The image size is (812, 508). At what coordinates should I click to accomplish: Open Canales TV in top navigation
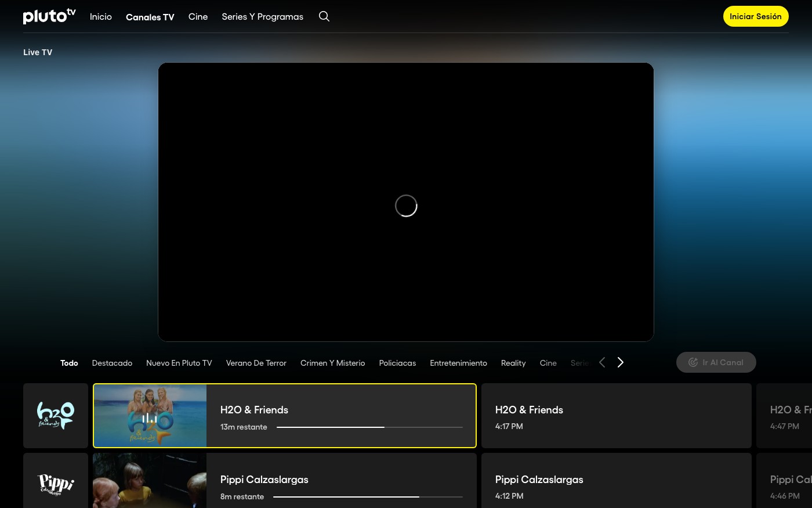coord(150,17)
